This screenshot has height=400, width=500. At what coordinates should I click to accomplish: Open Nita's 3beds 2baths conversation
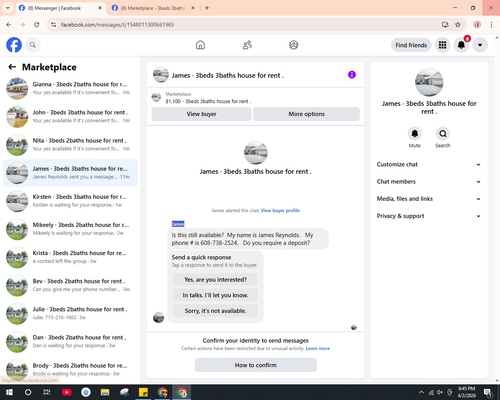(70, 145)
